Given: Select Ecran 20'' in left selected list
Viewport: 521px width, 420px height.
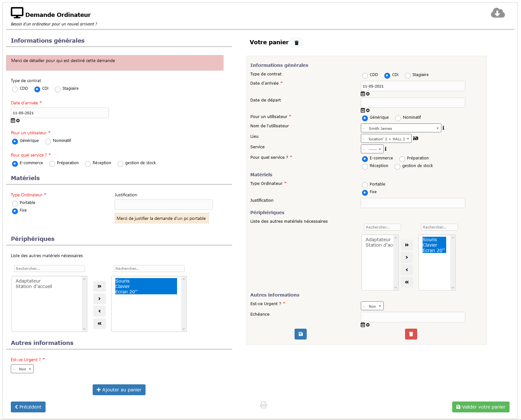Looking at the screenshot, I should (146, 292).
